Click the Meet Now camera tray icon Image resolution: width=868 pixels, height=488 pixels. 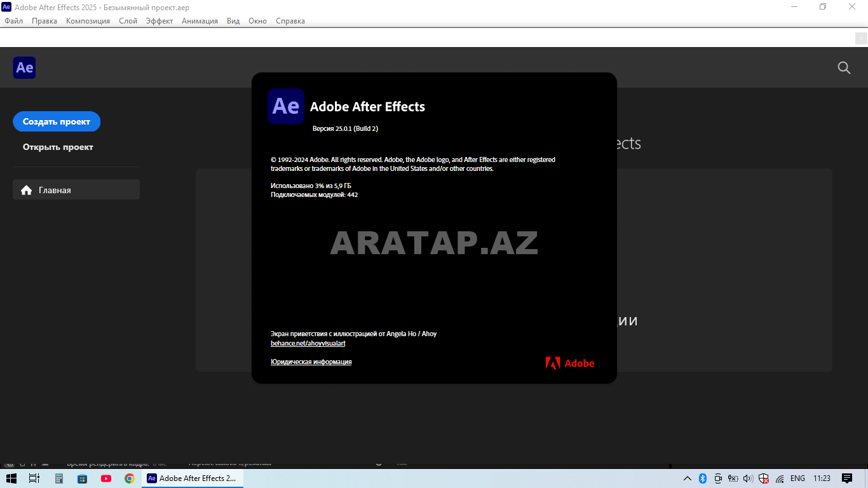point(718,478)
